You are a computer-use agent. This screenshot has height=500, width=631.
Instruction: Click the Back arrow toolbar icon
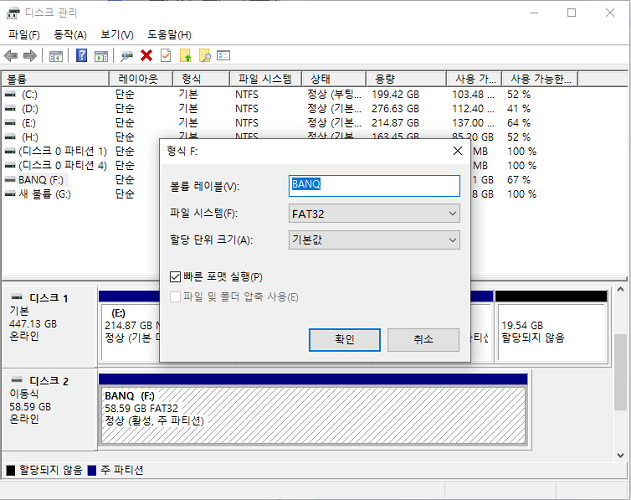click(x=11, y=56)
